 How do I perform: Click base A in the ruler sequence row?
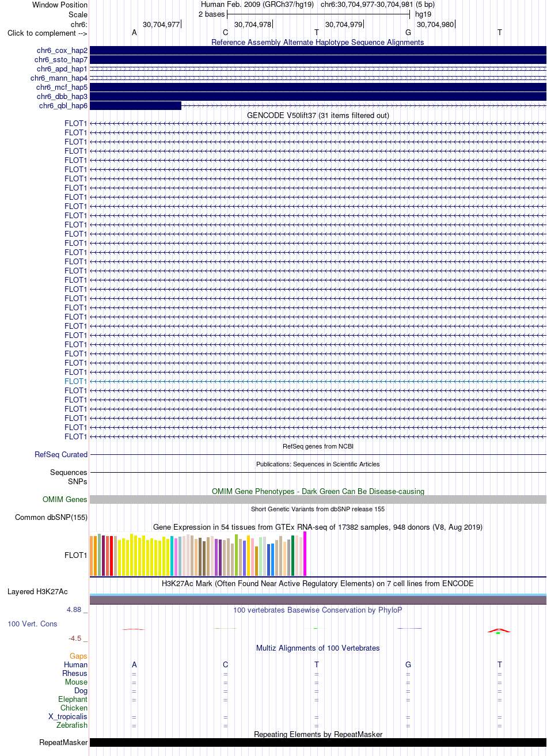tap(134, 33)
